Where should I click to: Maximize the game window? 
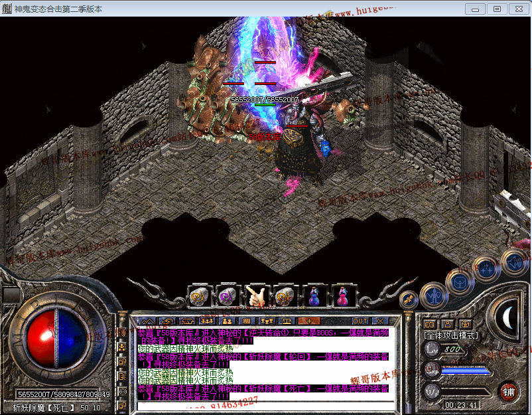(497, 9)
